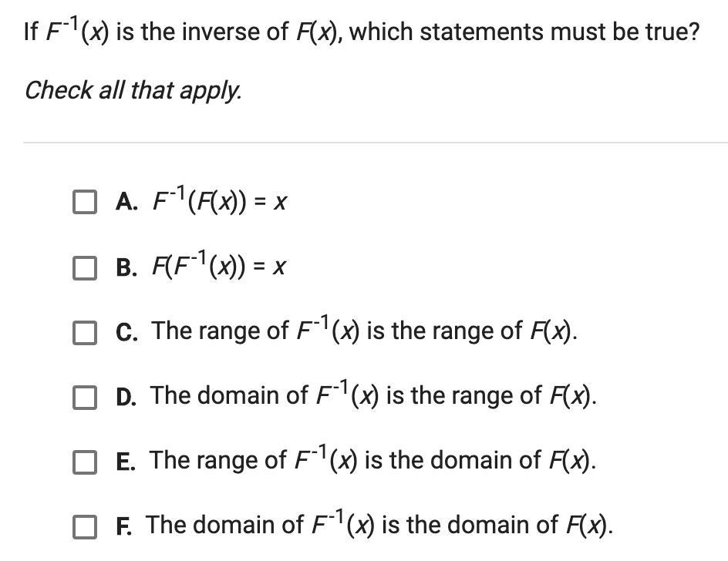This screenshot has height=561, width=728.
Task: Click the equation F(F⁻¹(x)) = x
Action: coord(219,266)
